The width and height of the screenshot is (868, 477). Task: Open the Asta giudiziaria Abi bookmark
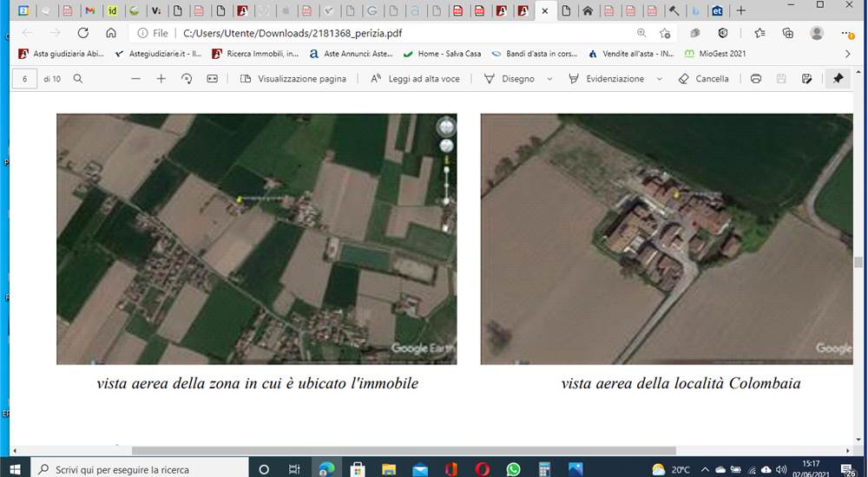point(61,54)
